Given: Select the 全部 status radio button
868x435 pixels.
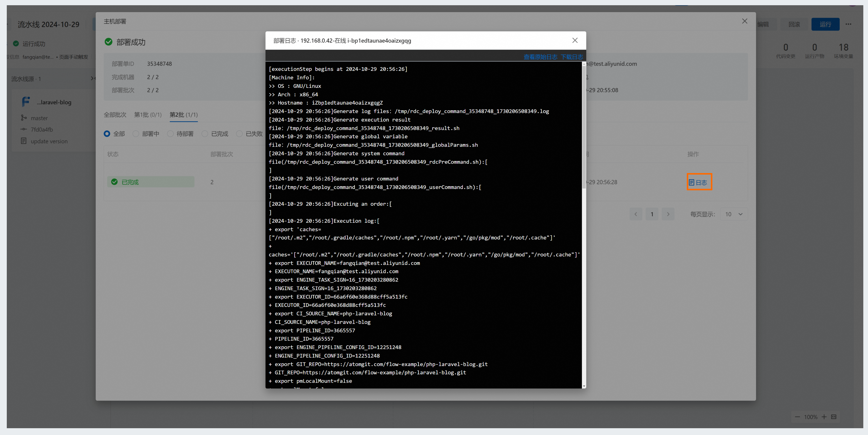Looking at the screenshot, I should pyautogui.click(x=107, y=134).
